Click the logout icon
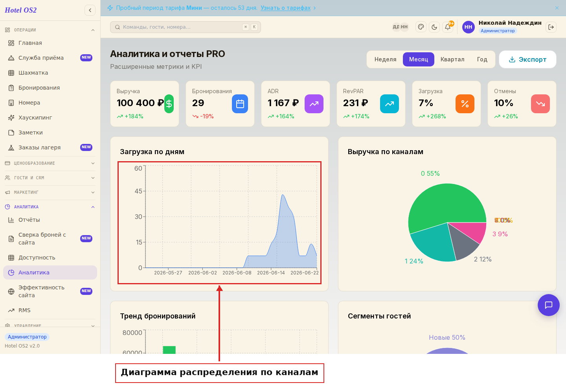 tap(551, 27)
